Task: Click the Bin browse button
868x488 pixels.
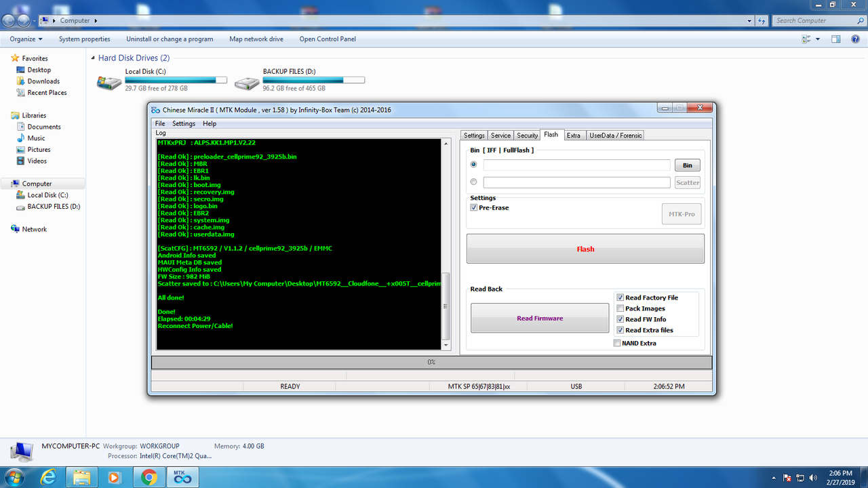Action: pyautogui.click(x=688, y=165)
